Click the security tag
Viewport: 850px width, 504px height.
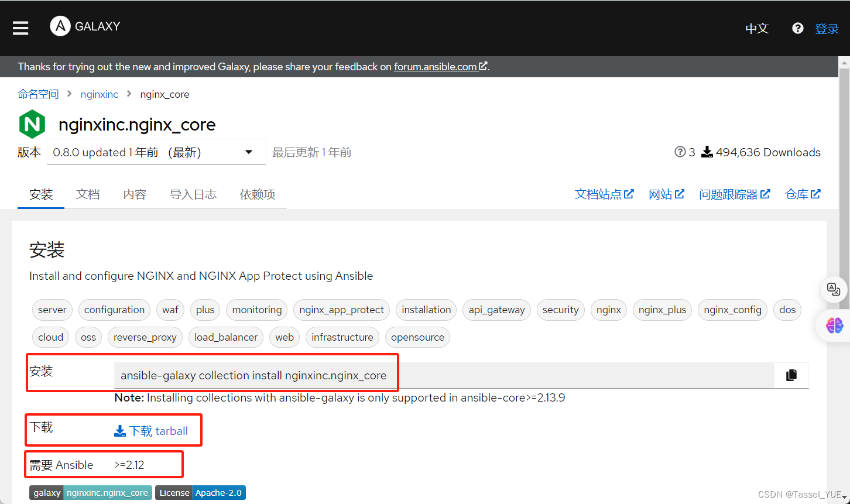(x=560, y=310)
